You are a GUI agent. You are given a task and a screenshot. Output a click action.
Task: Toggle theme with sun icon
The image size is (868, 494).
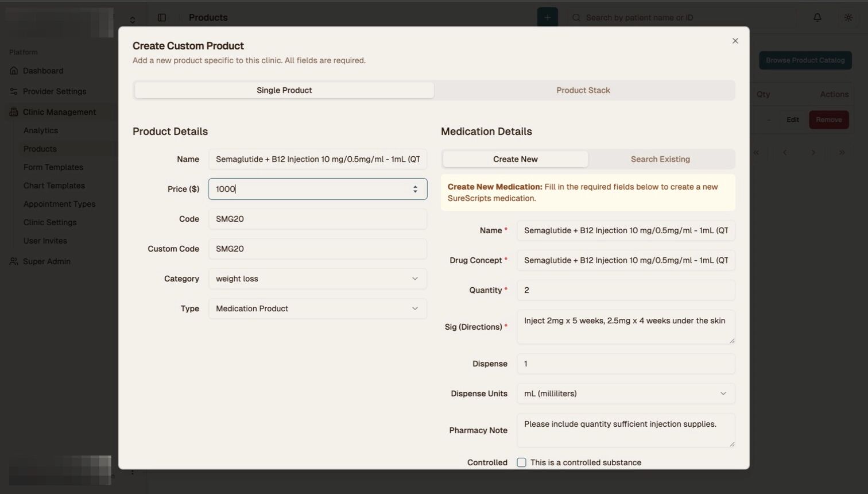coord(848,18)
